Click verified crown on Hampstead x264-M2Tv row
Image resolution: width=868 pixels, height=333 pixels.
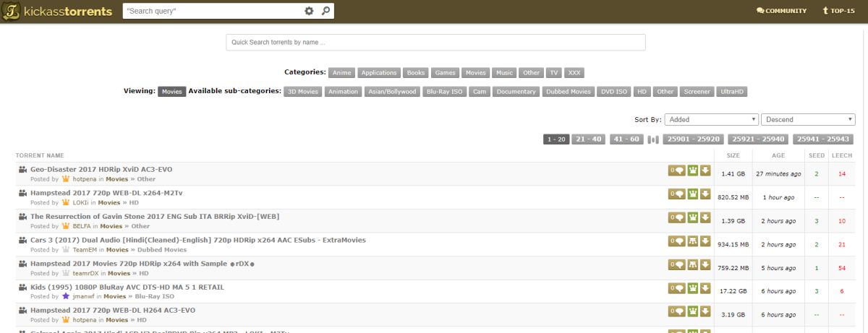pos(692,194)
